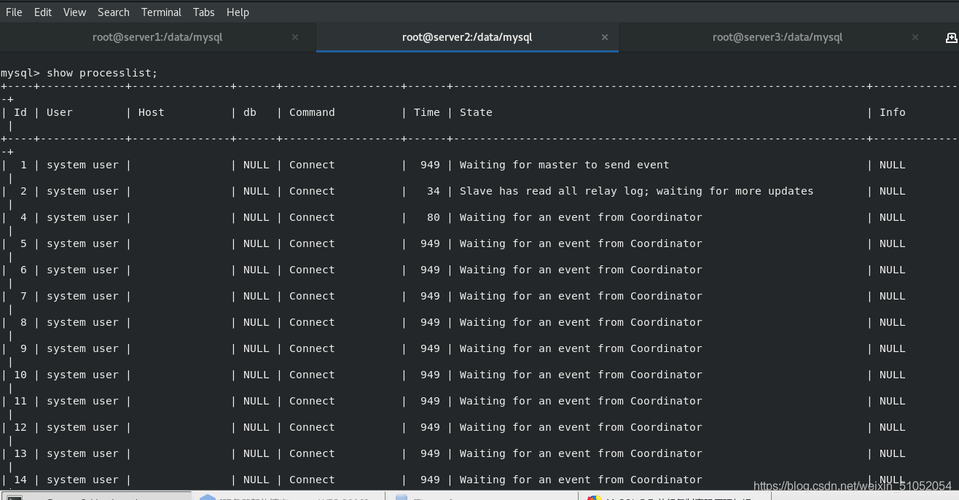The height and width of the screenshot is (500, 959).
Task: Click the 'show processlist;' command text
Action: [102, 73]
